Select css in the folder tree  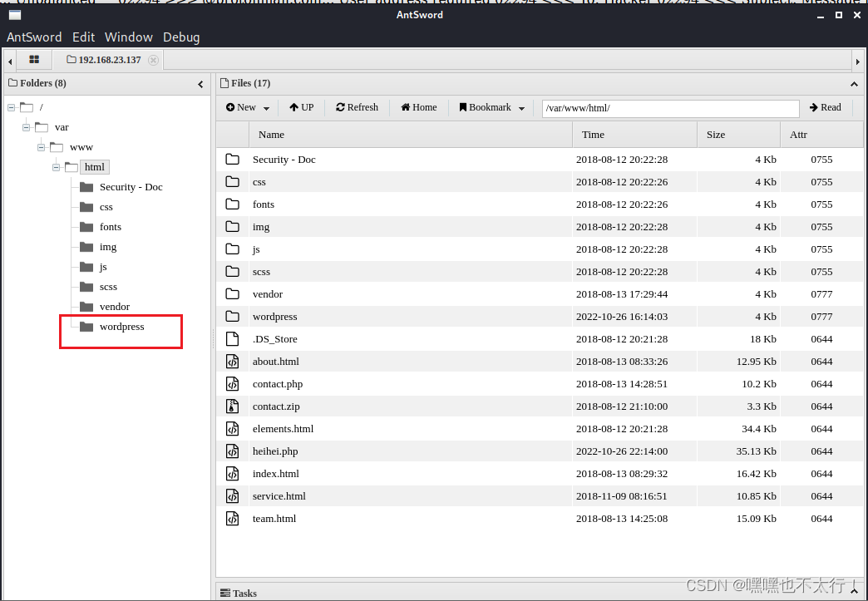[106, 207]
